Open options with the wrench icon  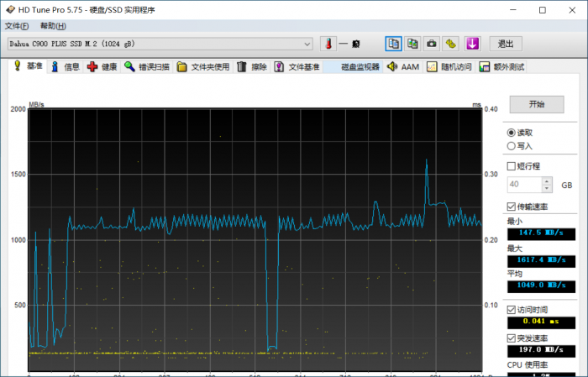(x=451, y=44)
